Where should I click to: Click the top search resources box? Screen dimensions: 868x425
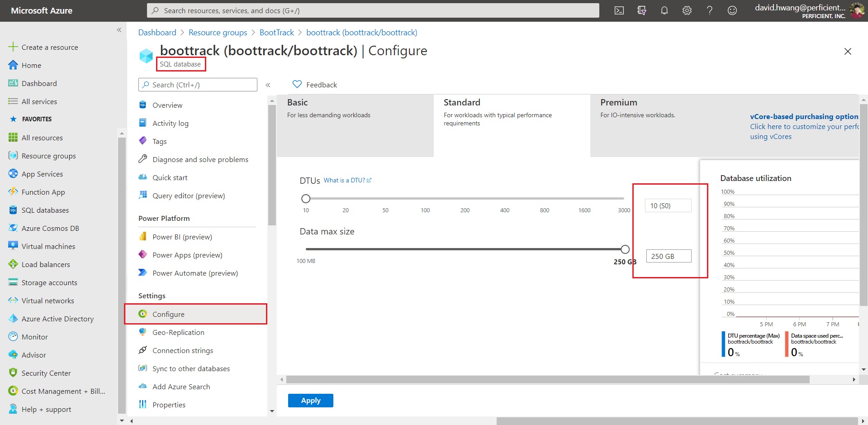[373, 10]
